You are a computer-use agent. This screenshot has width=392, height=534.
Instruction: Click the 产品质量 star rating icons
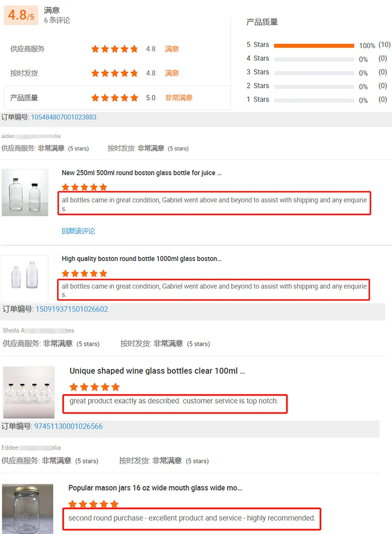114,98
